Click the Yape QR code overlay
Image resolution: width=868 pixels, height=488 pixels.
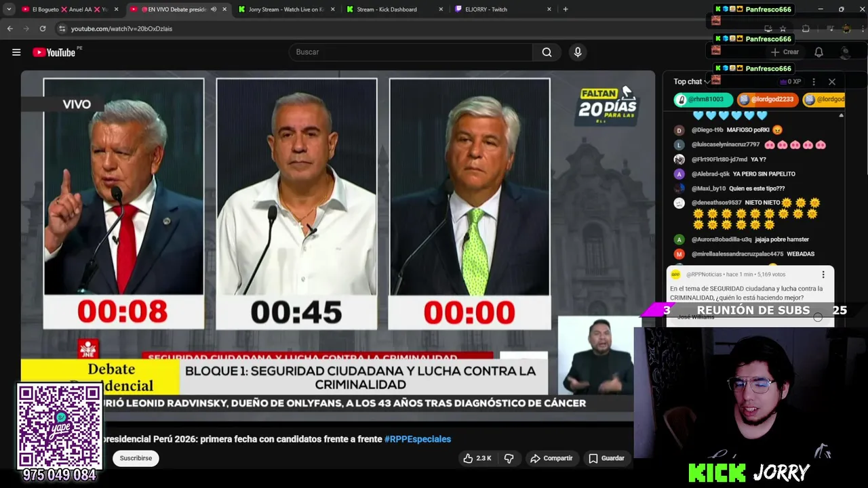[x=60, y=426]
